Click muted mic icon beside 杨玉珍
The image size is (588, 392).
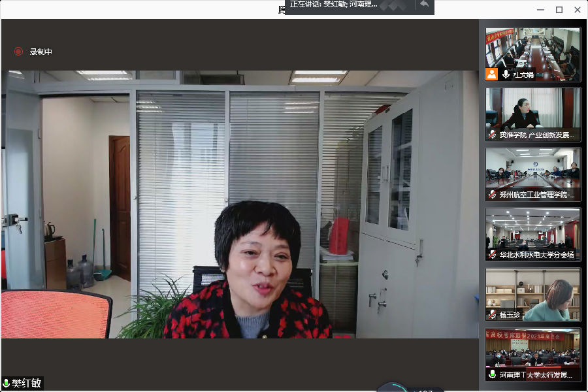tap(492, 315)
